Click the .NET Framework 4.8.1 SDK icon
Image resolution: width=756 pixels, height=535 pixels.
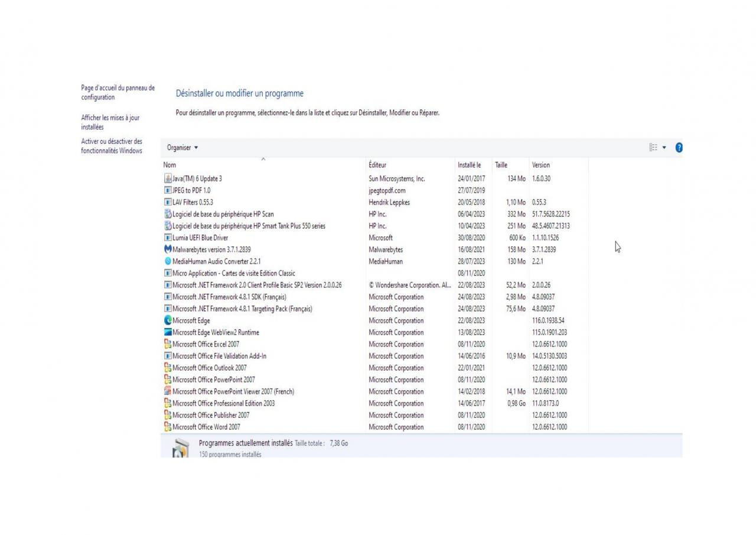(x=168, y=297)
